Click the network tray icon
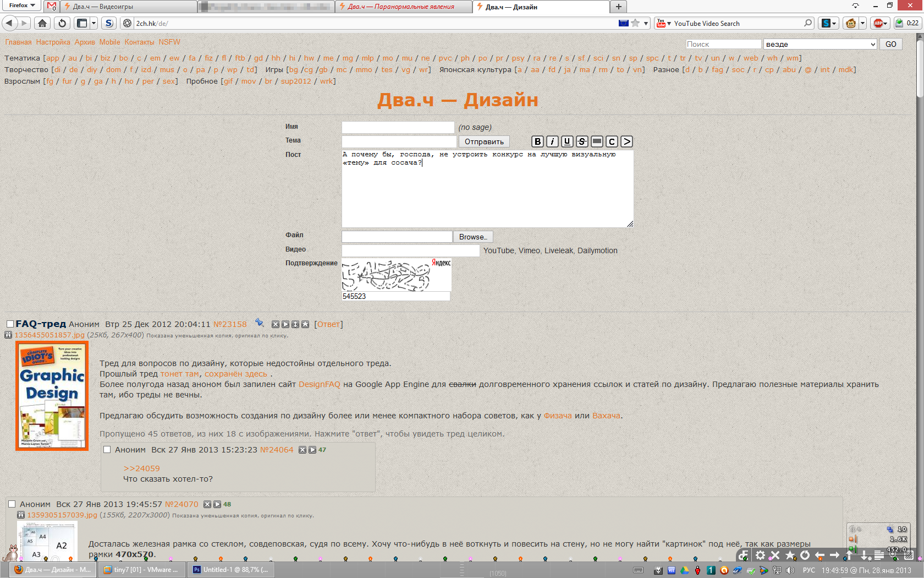 (x=777, y=570)
